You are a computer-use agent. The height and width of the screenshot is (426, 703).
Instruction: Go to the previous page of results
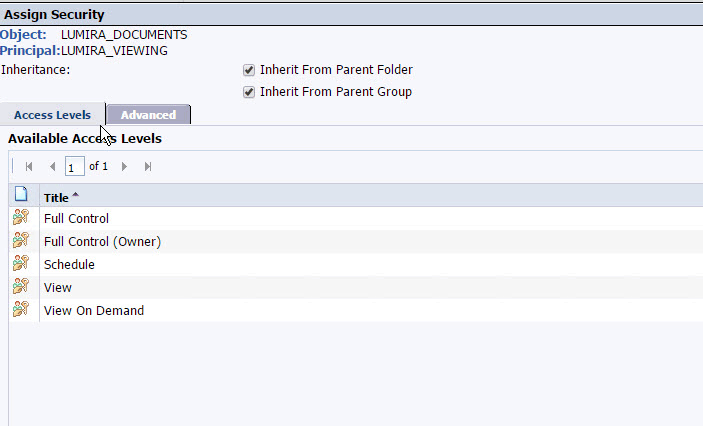[52, 166]
